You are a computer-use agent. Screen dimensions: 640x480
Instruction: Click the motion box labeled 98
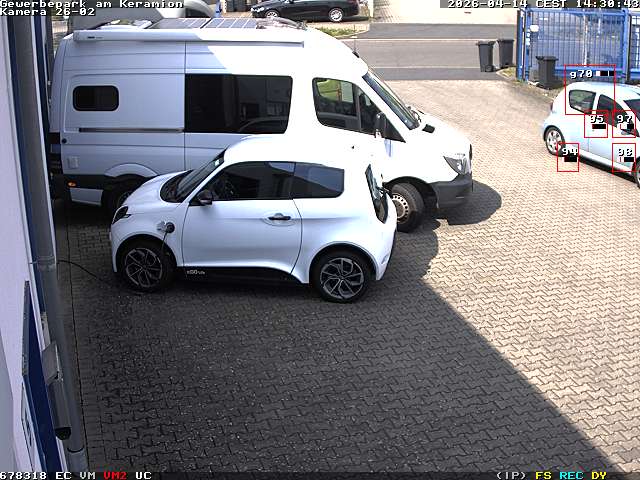click(624, 157)
